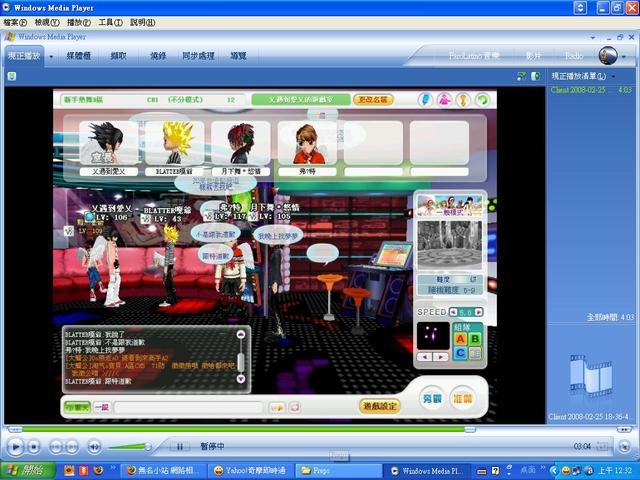640x480 pixels.
Task: Switch to the 導覽 tab
Action: tap(238, 56)
